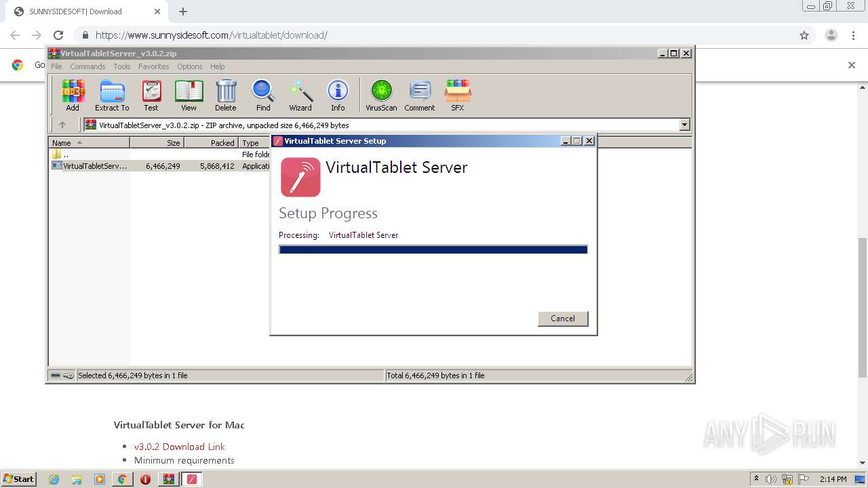Run Test on the archive
This screenshot has height=488, width=868.
(x=151, y=95)
